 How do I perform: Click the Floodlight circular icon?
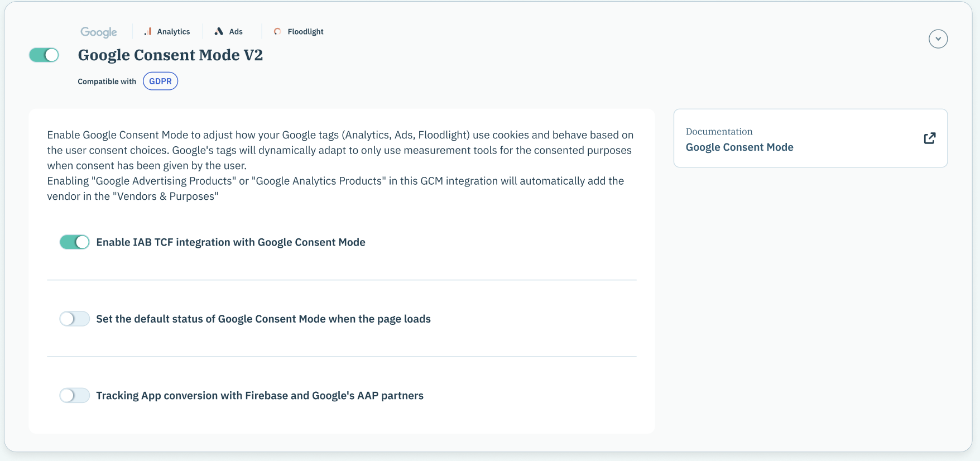click(x=277, y=32)
